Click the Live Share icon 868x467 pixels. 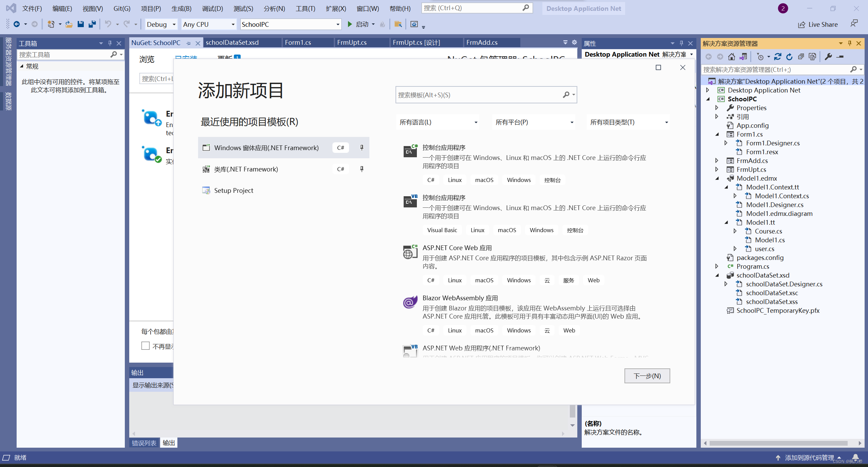pyautogui.click(x=802, y=24)
